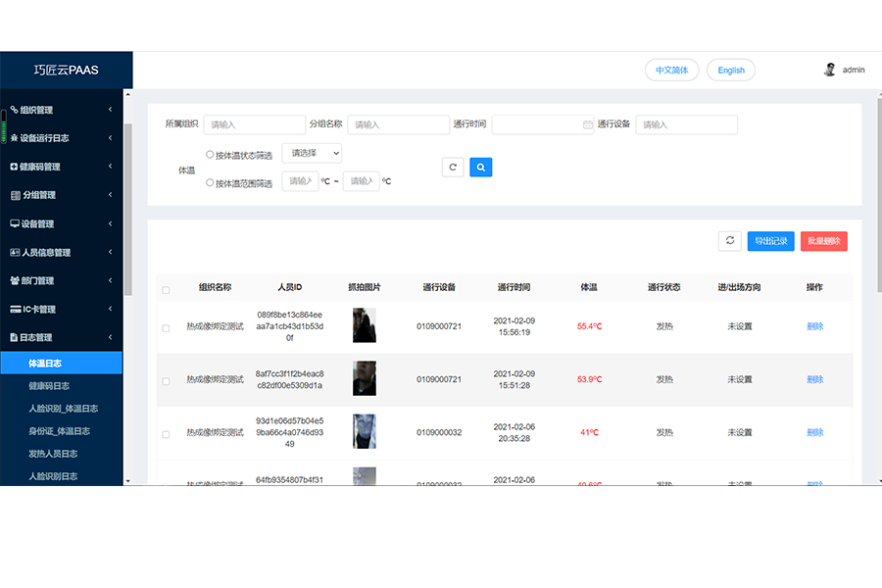Screen dimensions: 882x588
Task: Click 删除 link for 53.9℃ record
Action: [x=814, y=379]
